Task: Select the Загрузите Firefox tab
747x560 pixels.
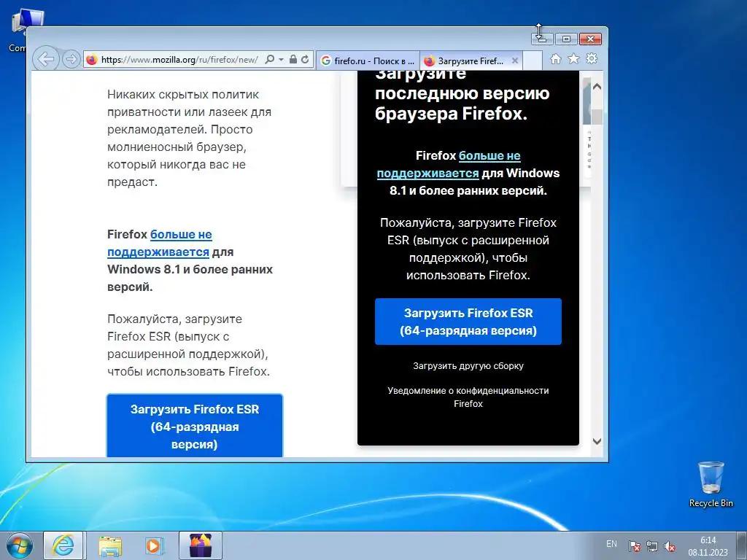Action: click(465, 61)
